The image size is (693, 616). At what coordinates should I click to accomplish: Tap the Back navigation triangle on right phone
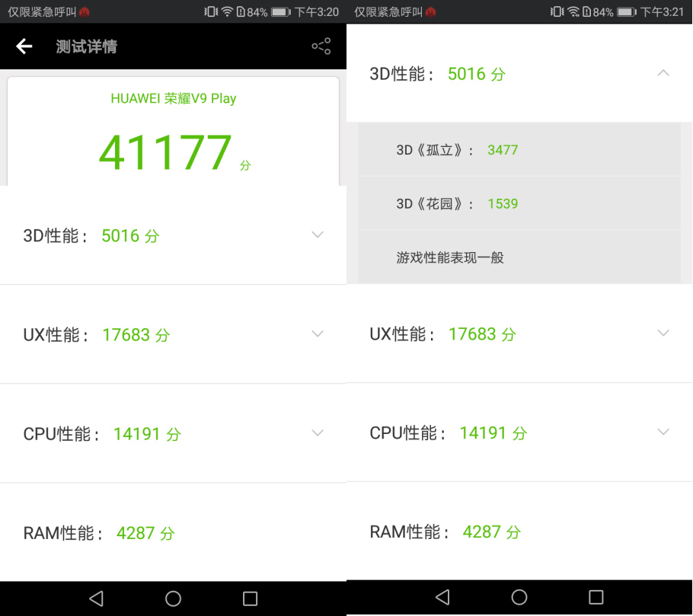pos(442,597)
